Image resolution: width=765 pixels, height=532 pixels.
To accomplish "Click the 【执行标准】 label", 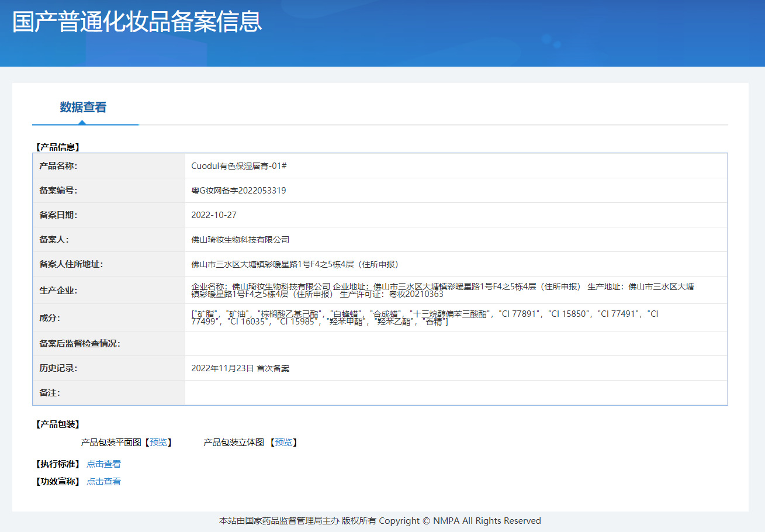I will point(57,464).
